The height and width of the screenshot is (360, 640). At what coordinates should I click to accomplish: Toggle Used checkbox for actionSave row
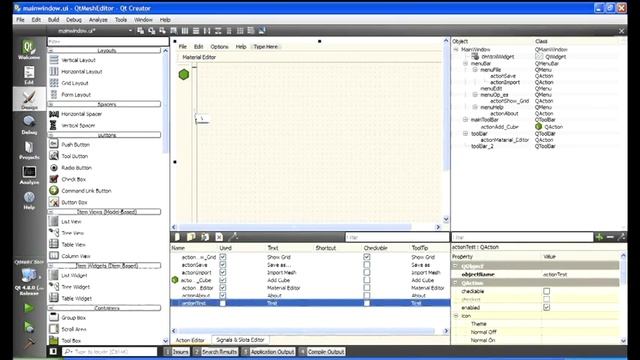pyautogui.click(x=222, y=265)
